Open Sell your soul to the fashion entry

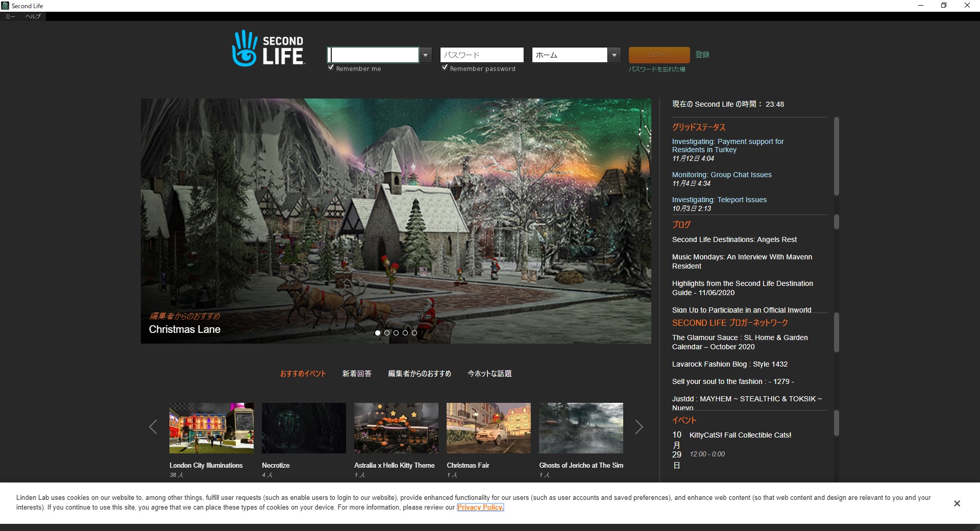[733, 381]
